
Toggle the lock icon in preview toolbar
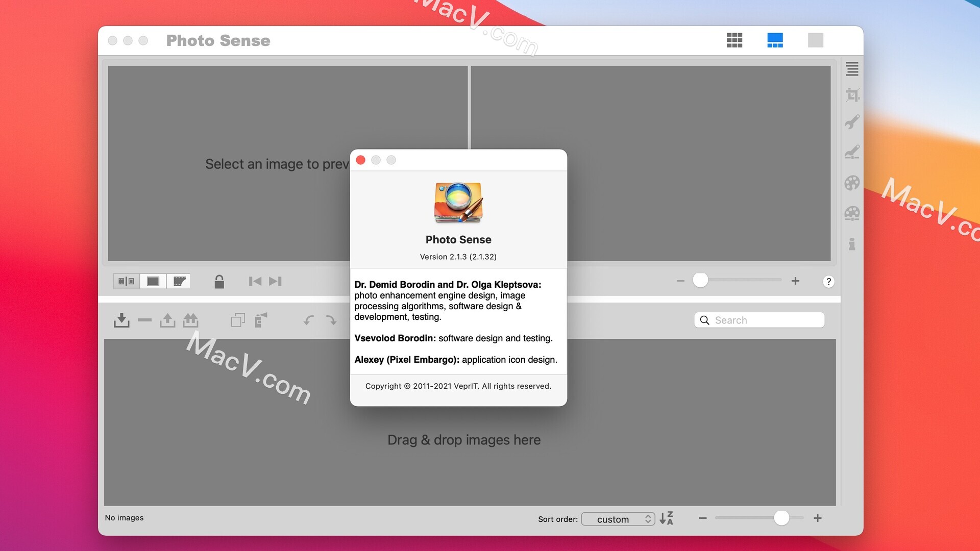[x=219, y=282]
